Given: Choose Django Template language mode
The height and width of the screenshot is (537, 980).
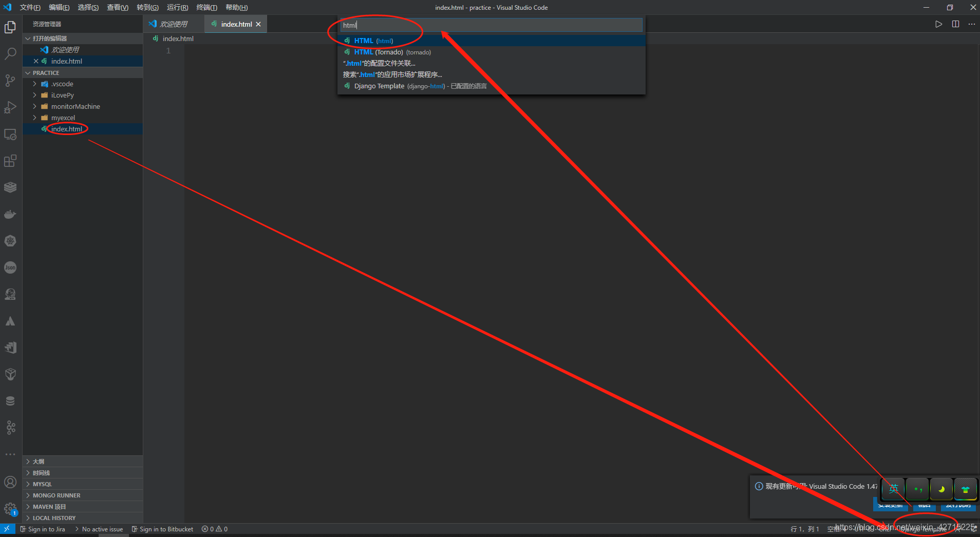Looking at the screenshot, I should pyautogui.click(x=492, y=86).
